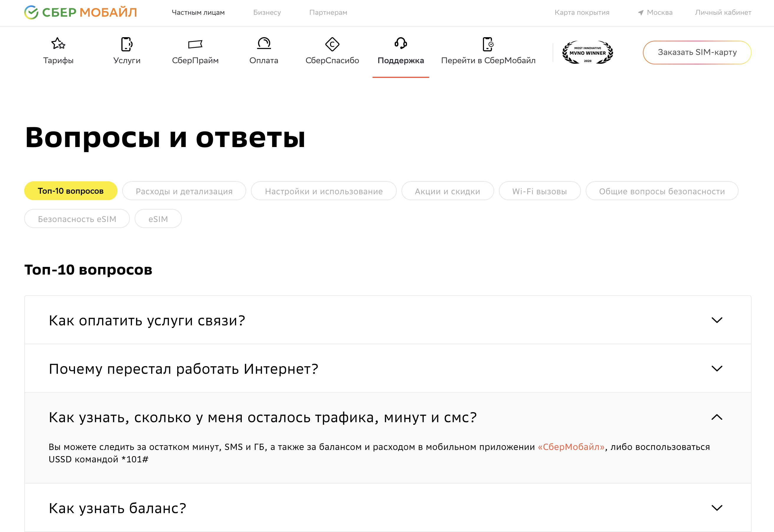Enable the Wi-Fi вызовы filter
Viewport: 774px width, 532px height.
tap(539, 191)
